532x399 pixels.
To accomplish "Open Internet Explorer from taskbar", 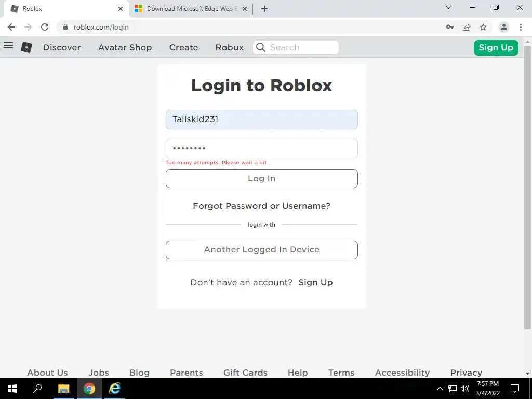I will (115, 389).
